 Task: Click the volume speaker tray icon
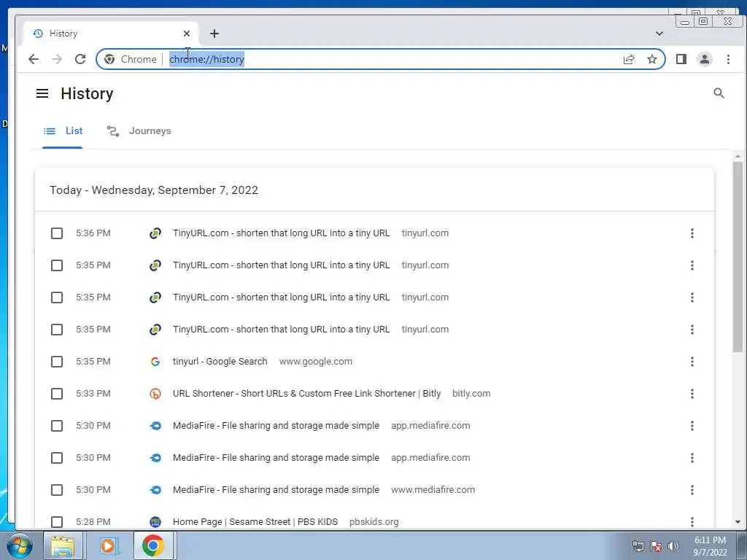(x=673, y=546)
